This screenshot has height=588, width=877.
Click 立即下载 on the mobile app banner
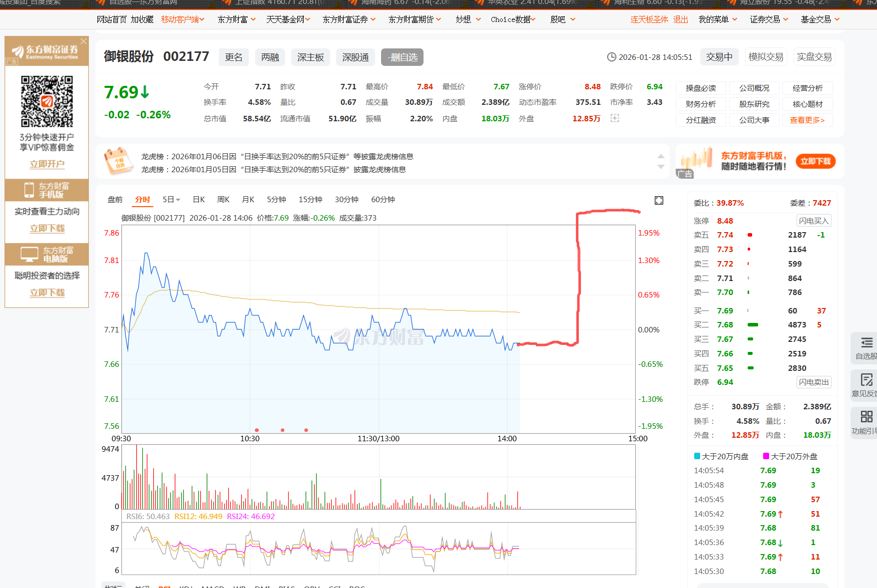point(815,161)
